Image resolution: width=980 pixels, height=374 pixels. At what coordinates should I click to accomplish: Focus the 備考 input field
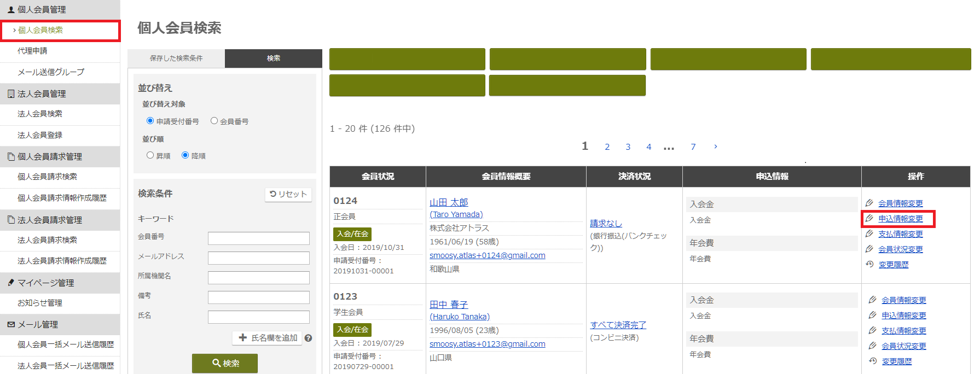pyautogui.click(x=259, y=297)
